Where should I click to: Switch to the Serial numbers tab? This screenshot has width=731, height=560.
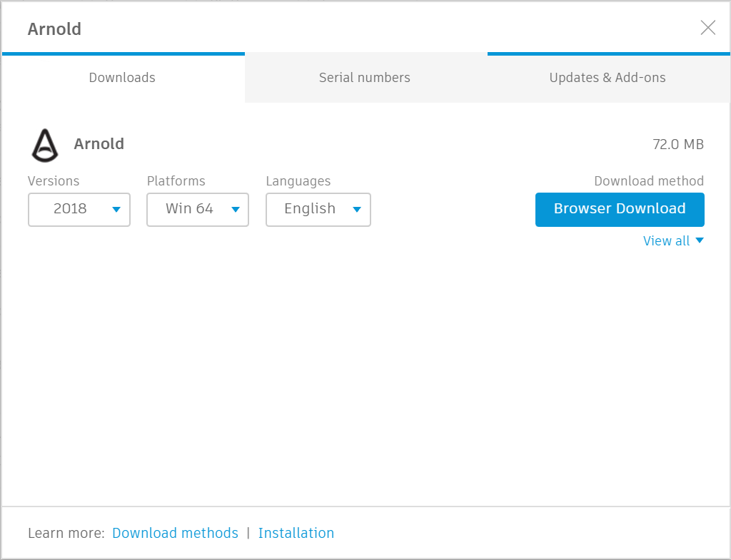(365, 77)
